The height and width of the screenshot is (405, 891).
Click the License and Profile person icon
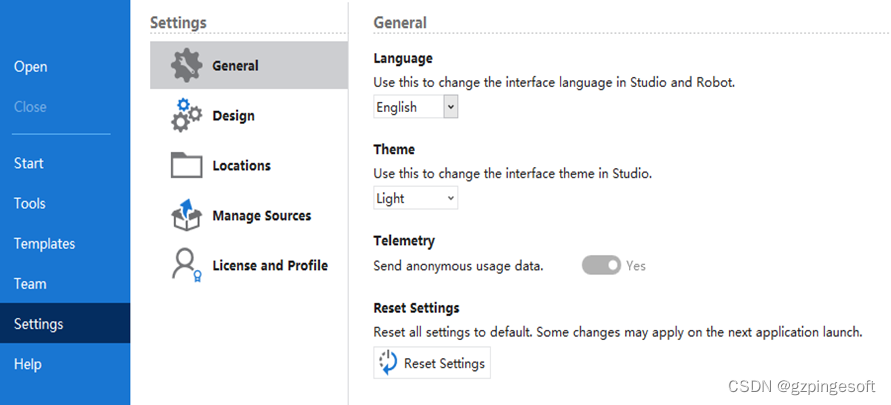[186, 265]
